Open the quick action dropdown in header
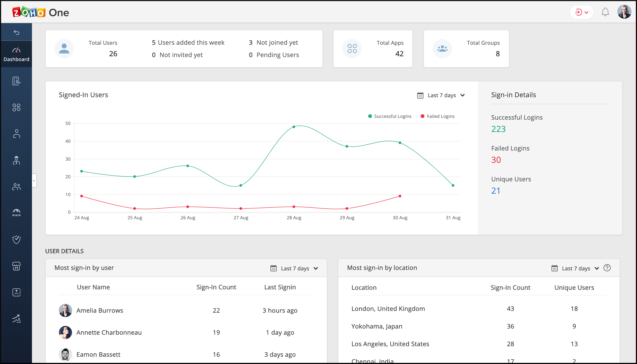Image resolution: width=637 pixels, height=364 pixels. (581, 12)
